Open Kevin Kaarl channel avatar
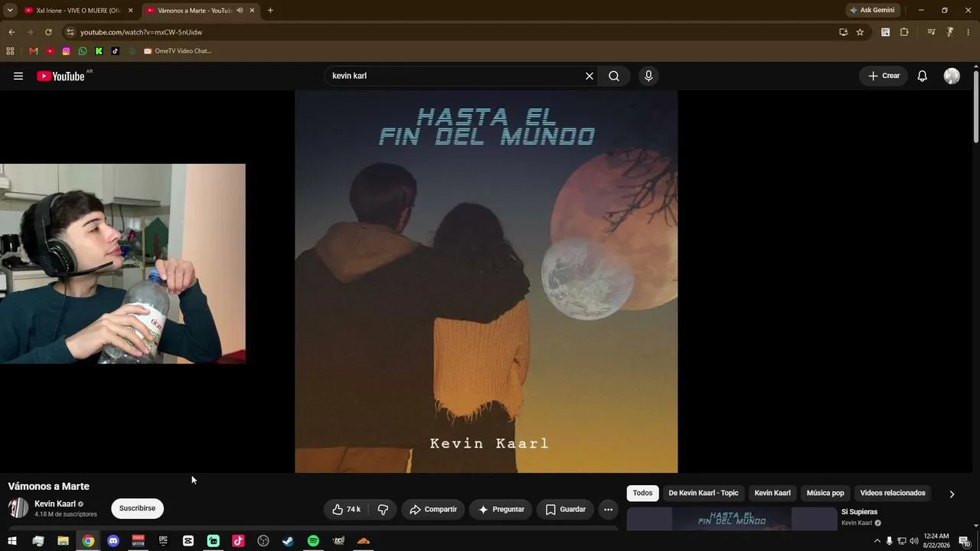Viewport: 980px width, 551px height. [18, 508]
